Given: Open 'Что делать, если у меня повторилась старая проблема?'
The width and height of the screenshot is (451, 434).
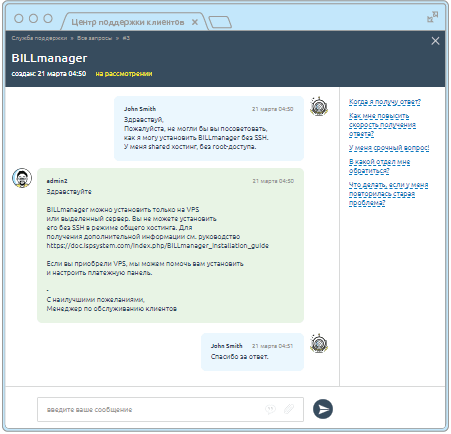Looking at the screenshot, I should (388, 194).
